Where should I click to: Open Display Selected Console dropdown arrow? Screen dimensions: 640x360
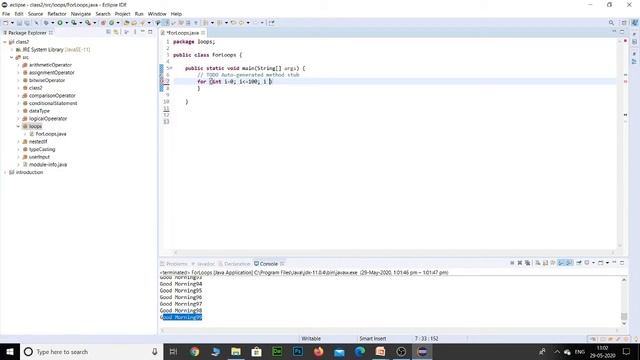(593, 263)
